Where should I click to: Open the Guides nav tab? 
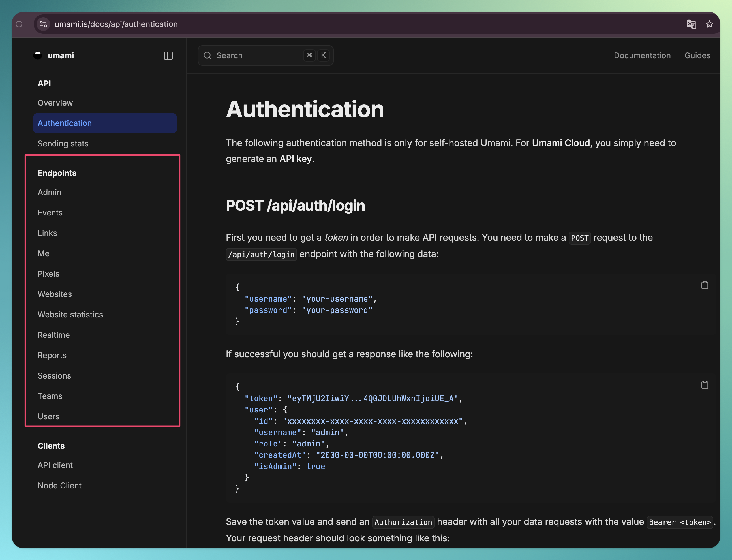(x=697, y=56)
